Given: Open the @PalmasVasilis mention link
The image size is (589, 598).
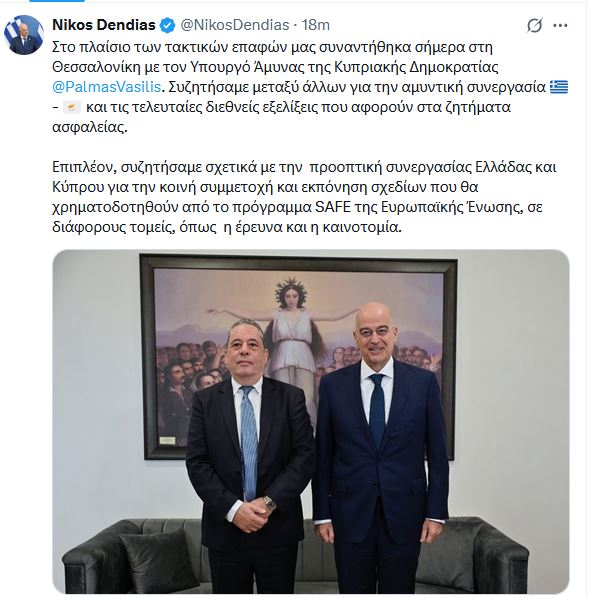Looking at the screenshot, I should (x=106, y=87).
